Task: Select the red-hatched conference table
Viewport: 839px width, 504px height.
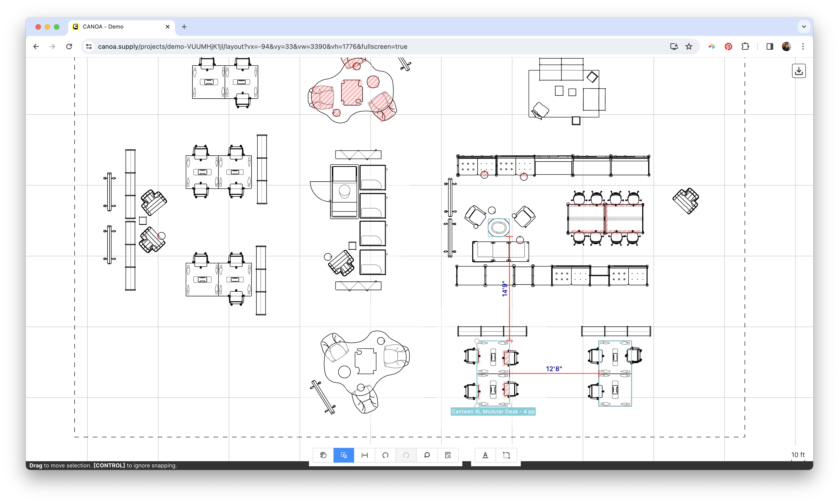Action: tap(605, 219)
